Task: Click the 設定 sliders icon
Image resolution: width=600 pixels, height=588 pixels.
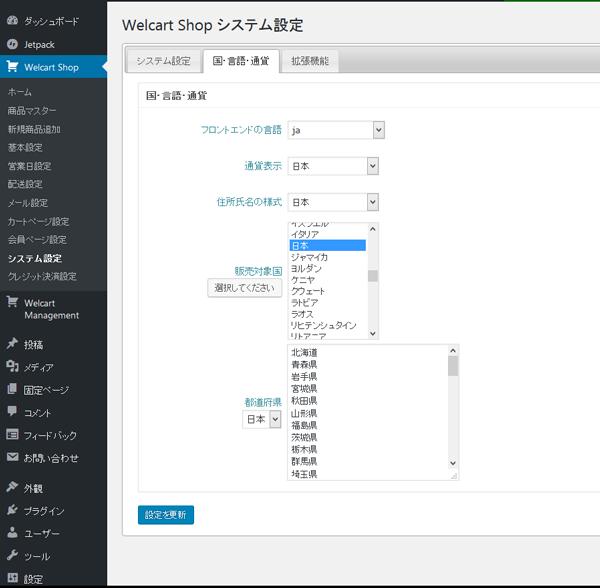Action: coord(12,578)
